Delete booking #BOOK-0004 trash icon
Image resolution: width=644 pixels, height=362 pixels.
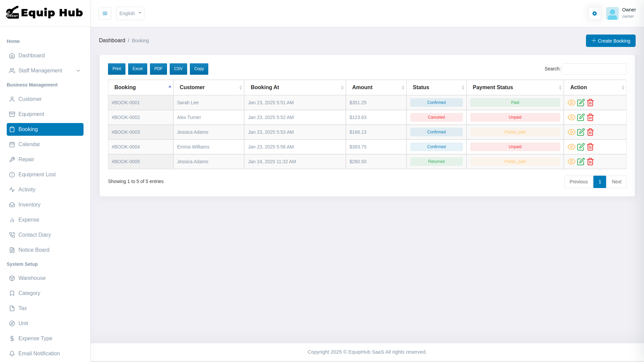pos(590,147)
